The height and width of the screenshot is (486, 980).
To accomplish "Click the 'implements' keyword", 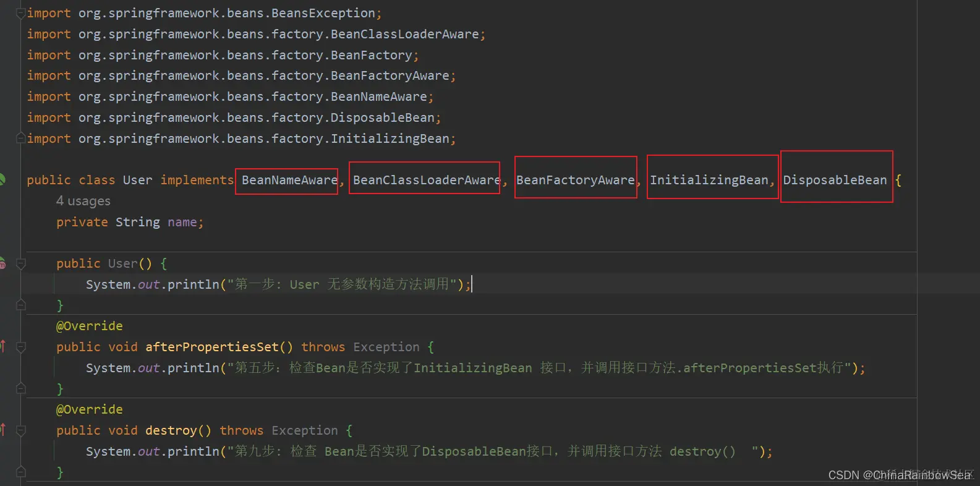I will pyautogui.click(x=197, y=180).
